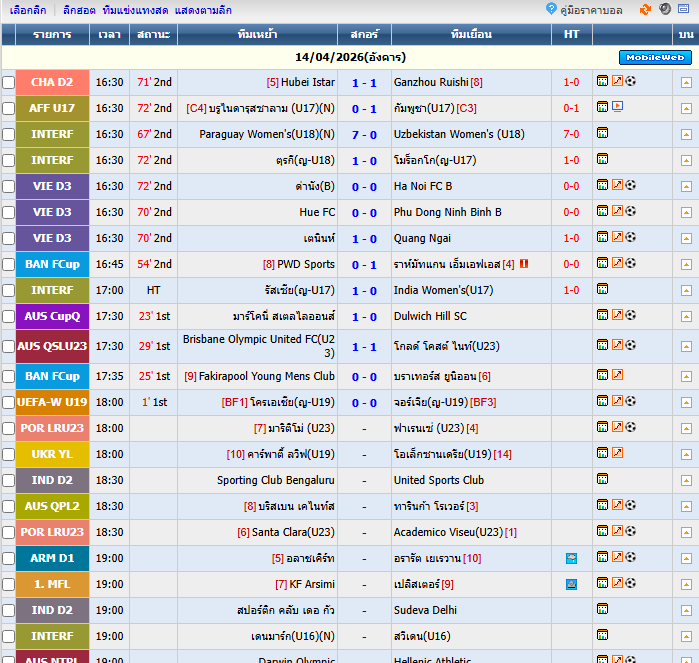Switch to the ลีกฮอต hot leagues view

79,10
